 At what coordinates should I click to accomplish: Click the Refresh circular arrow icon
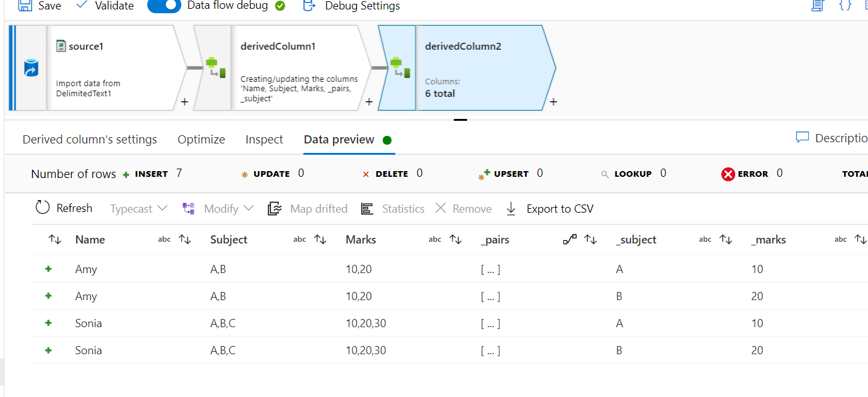click(42, 208)
